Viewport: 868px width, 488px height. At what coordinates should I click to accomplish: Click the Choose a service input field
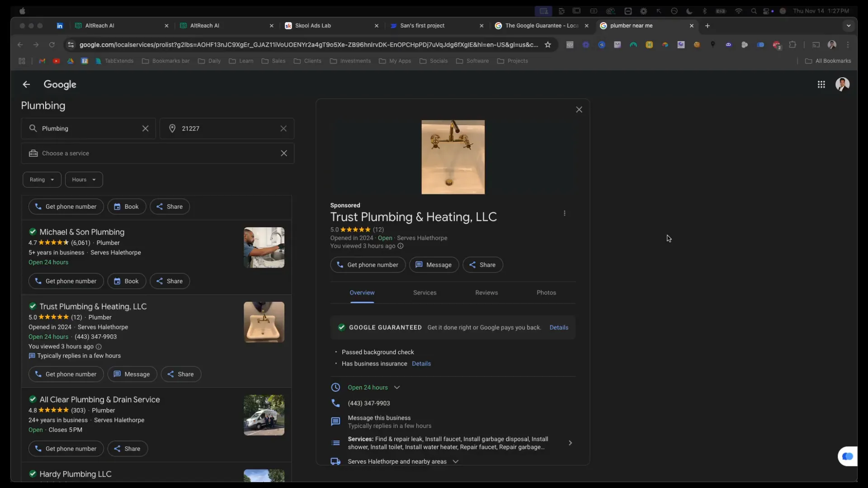coord(154,154)
